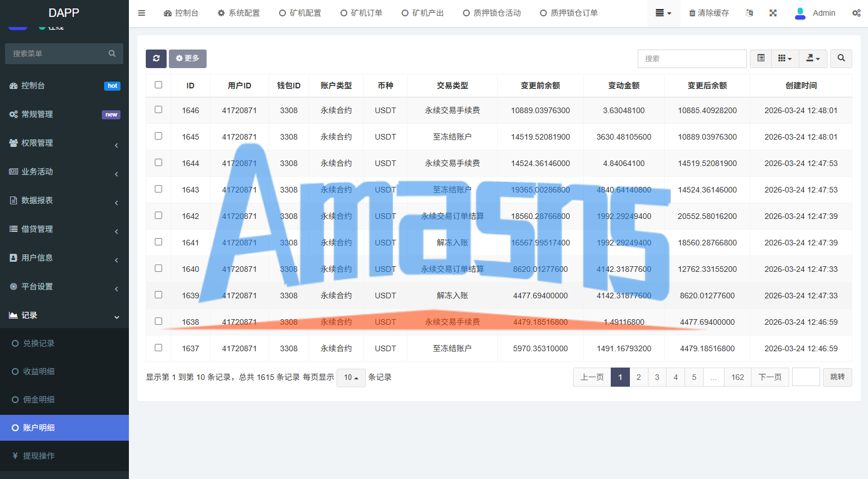Image resolution: width=868 pixels, height=479 pixels.
Task: Expand 借贷管理 sidebar menu
Action: click(x=64, y=229)
